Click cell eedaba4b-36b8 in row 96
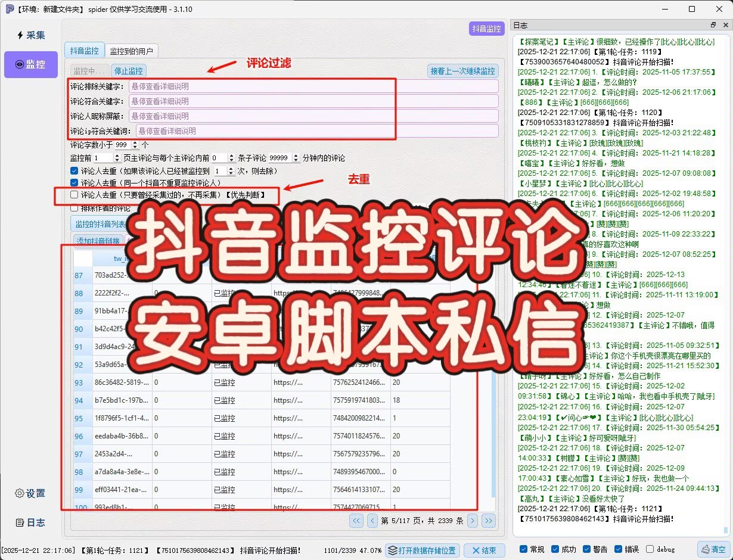 point(122,437)
